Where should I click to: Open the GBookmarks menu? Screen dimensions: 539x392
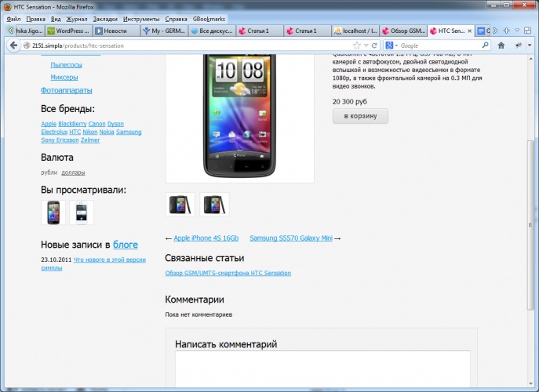point(209,19)
